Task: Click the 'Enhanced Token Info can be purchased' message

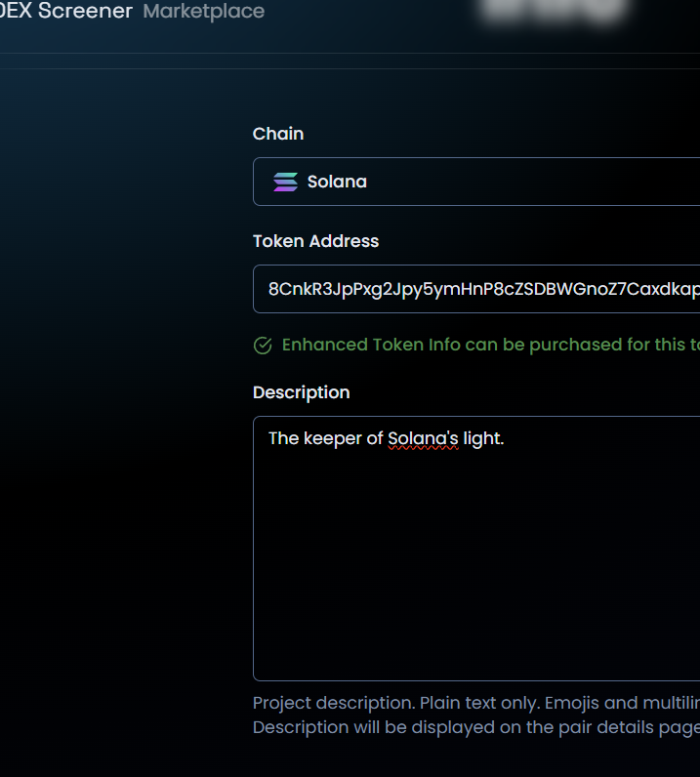Action: click(491, 345)
